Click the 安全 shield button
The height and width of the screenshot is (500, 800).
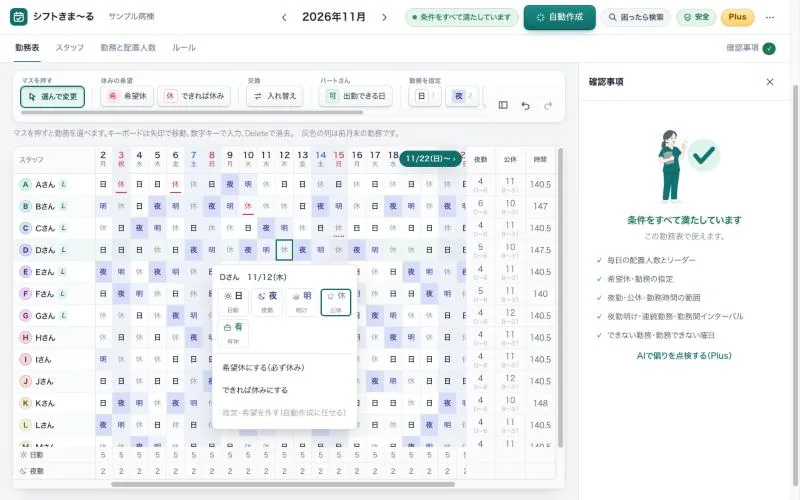click(696, 17)
